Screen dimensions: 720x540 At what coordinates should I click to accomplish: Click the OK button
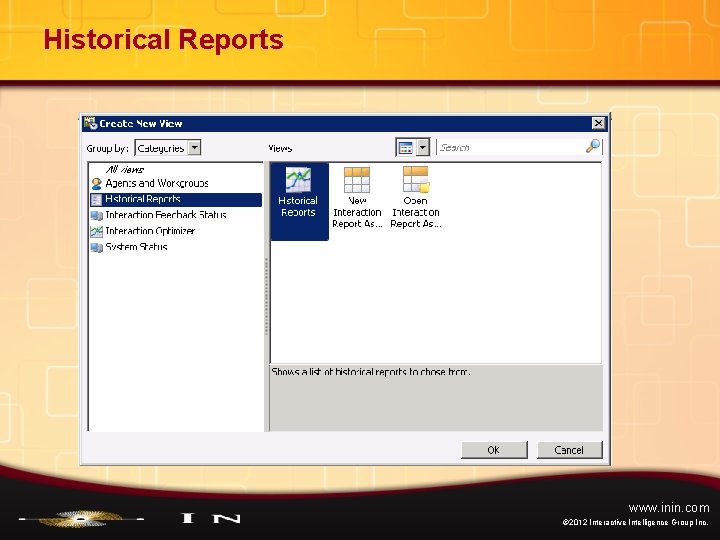494,450
